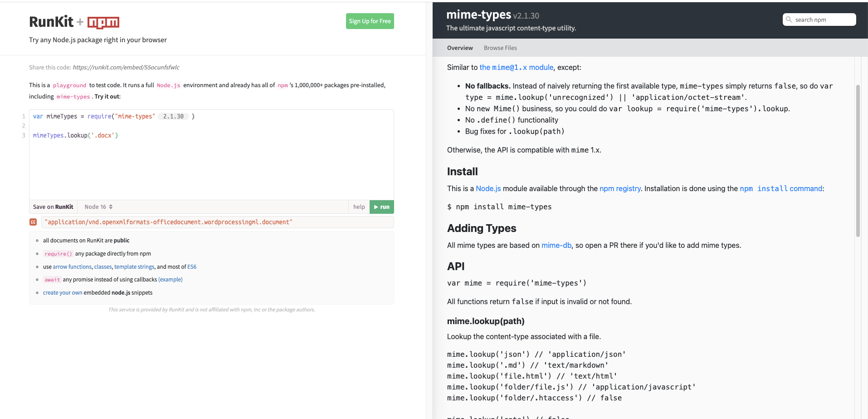Click Sign Up for Free
The height and width of the screenshot is (419, 868).
coord(370,21)
